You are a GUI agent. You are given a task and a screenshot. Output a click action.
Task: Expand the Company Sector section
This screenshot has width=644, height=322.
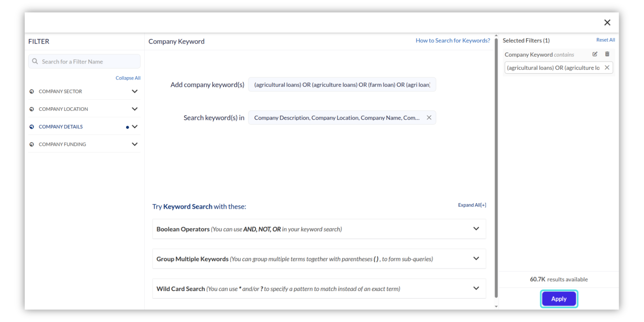coord(135,91)
